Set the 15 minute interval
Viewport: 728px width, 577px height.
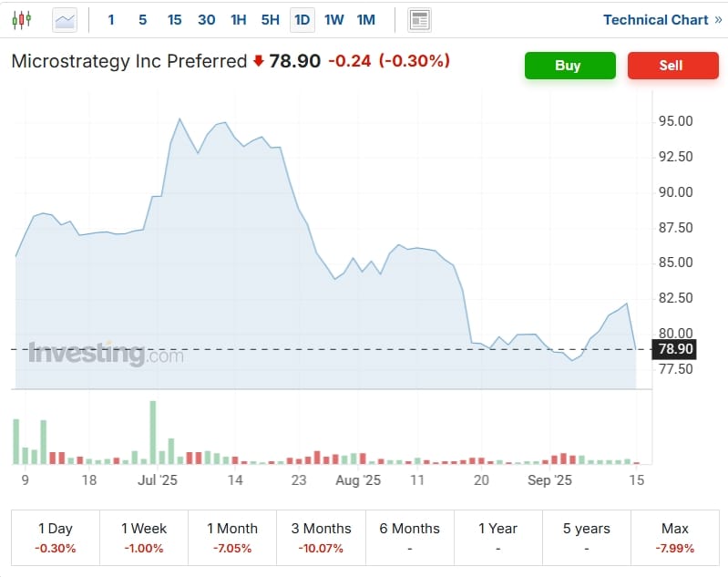pos(175,20)
